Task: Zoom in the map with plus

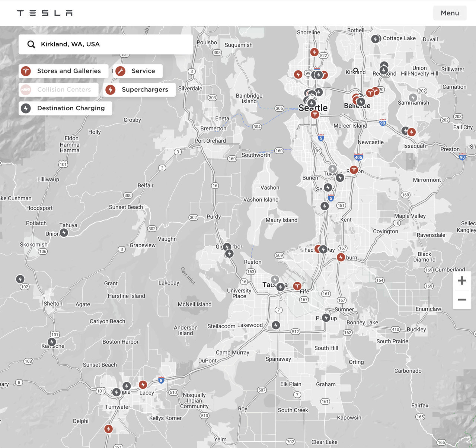Action: click(462, 281)
